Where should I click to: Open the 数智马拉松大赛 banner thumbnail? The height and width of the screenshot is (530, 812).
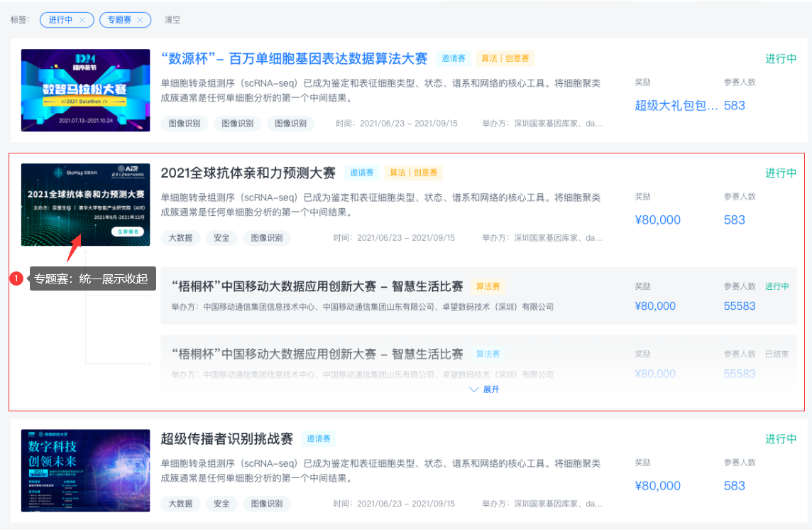coord(85,90)
